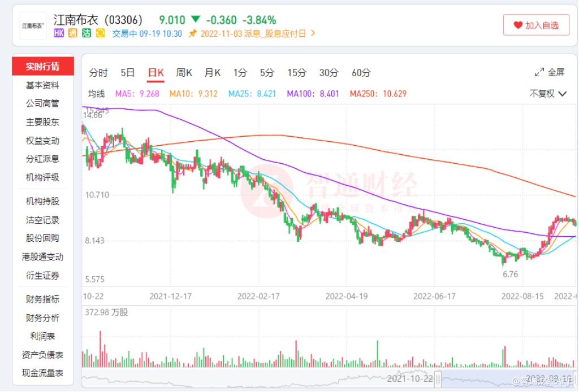Open 机构持股 in the sidebar

click(42, 201)
